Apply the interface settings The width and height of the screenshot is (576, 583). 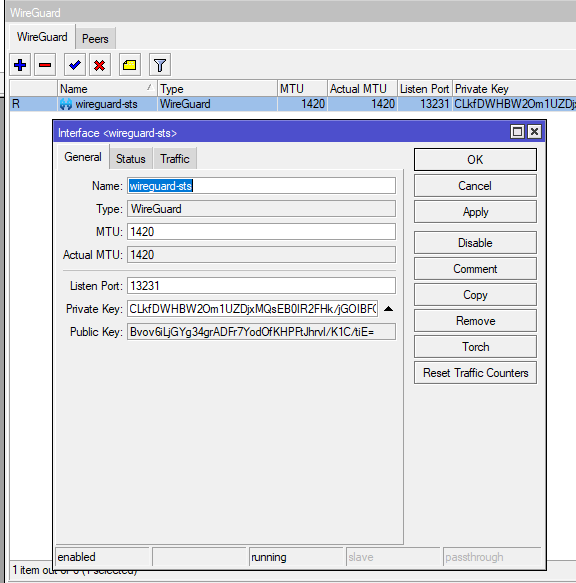tap(475, 212)
